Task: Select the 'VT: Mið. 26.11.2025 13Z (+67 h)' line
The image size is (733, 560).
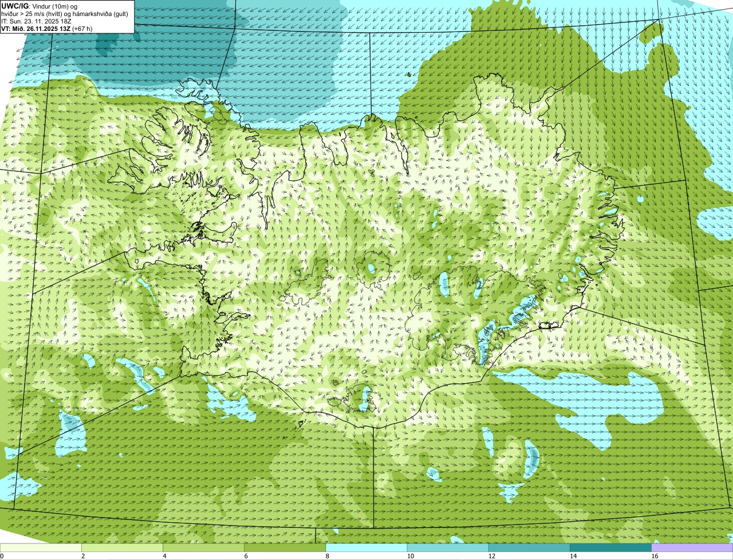Action: (x=47, y=29)
